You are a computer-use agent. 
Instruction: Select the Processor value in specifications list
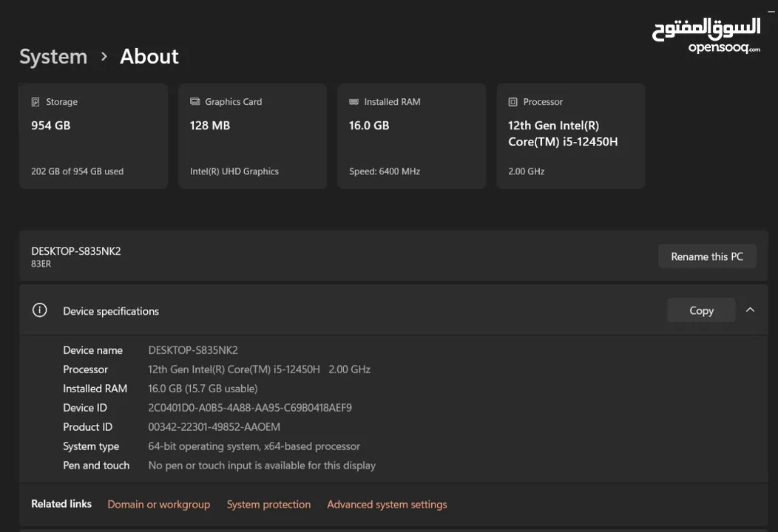click(x=259, y=369)
